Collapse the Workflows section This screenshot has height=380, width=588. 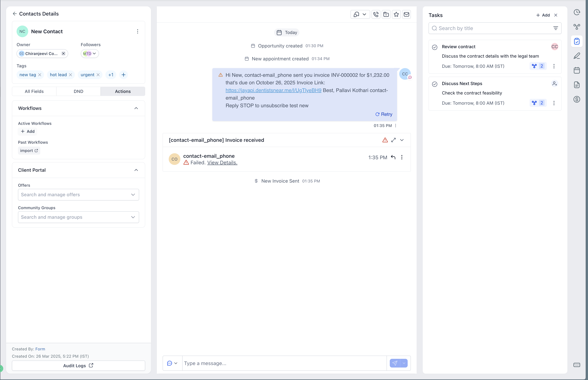pyautogui.click(x=136, y=108)
